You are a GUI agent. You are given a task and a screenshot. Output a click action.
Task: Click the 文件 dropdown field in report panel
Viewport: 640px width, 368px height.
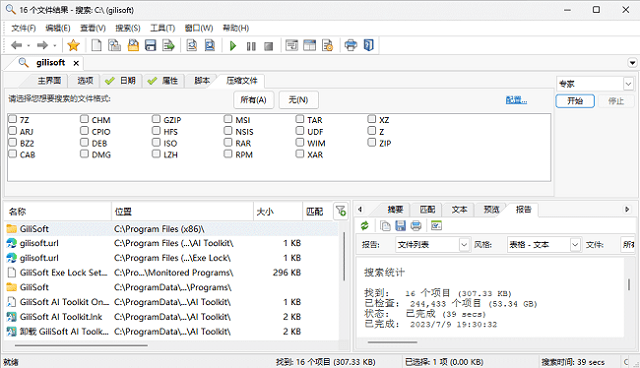click(628, 244)
